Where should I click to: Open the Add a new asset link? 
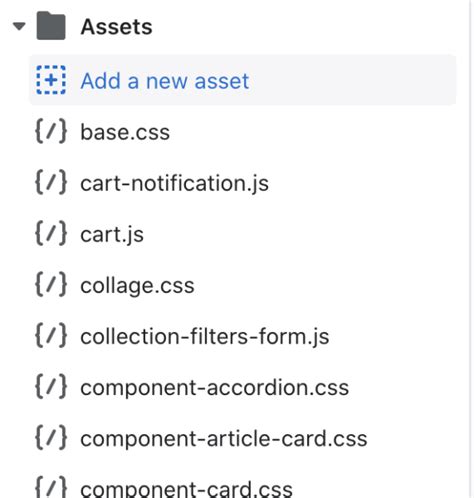coord(165,81)
